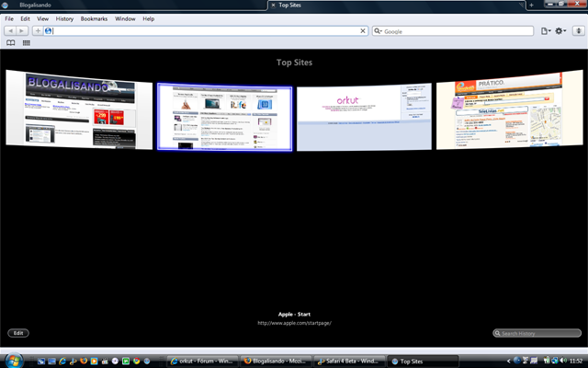Launch the green square icon in the Quick Launch
This screenshot has width=588, height=368.
126,362
